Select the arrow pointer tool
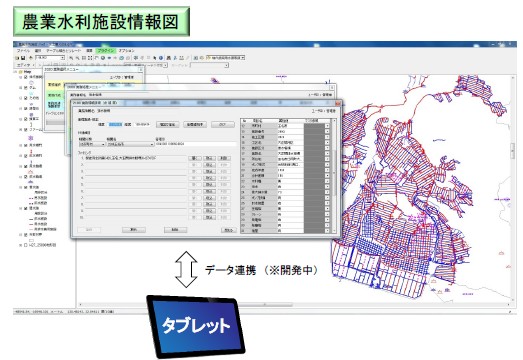The width and height of the screenshot is (523, 360). click(154, 58)
